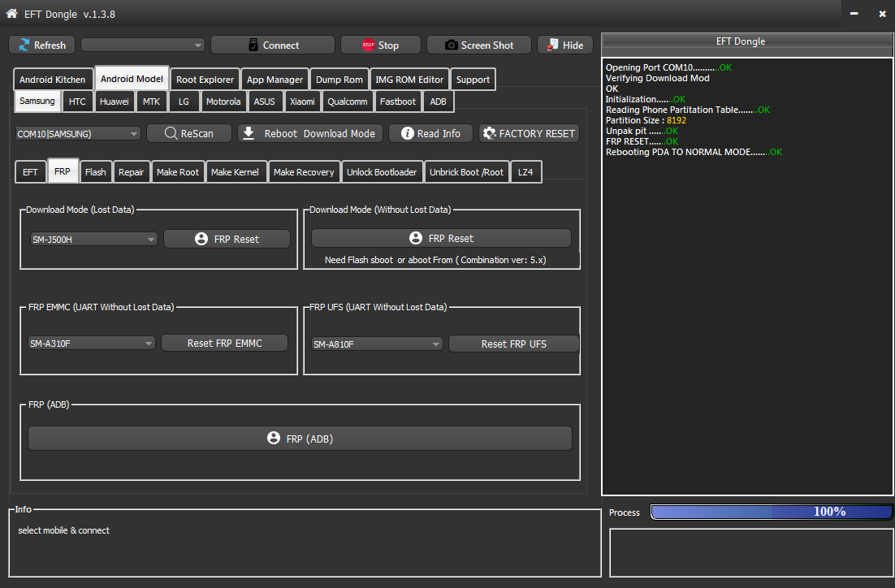Click the ReScan magnifier icon
Image resolution: width=895 pixels, height=588 pixels.
click(x=171, y=133)
